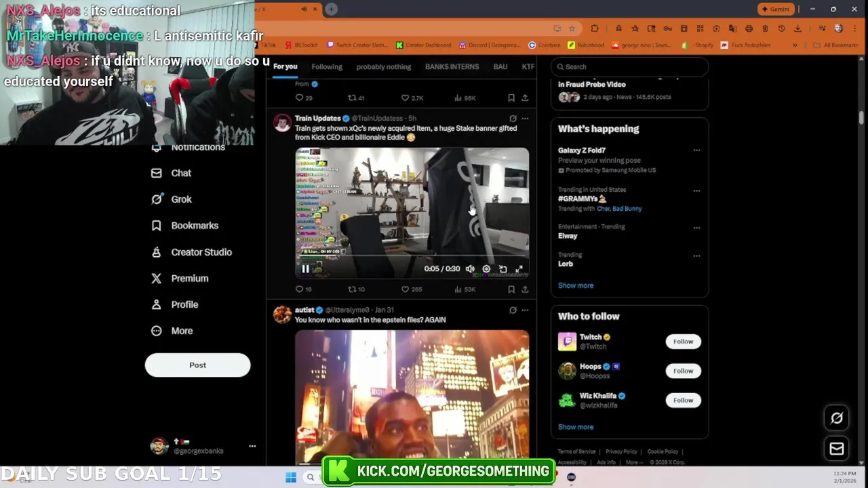Open Chrome extensions puzzle icon

[595, 28]
